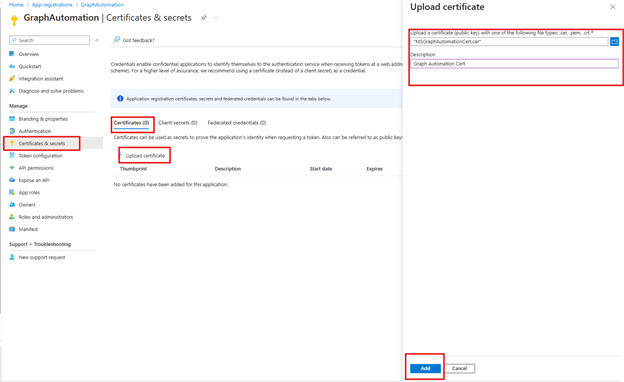Click the Branding & properties icon
This screenshot has width=624, height=382.
pos(12,119)
